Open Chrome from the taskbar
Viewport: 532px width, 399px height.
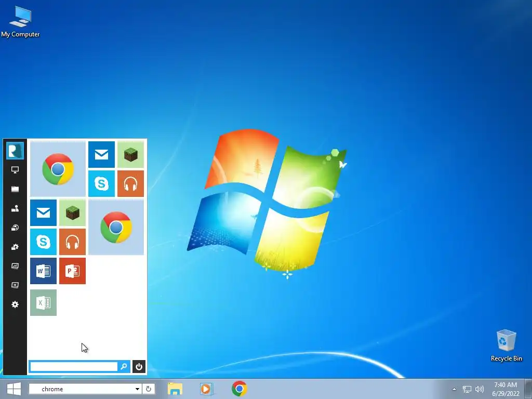click(x=239, y=389)
